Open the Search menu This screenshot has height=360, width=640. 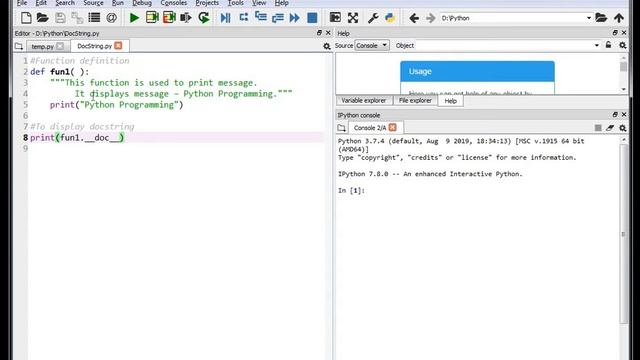pyautogui.click(x=65, y=3)
